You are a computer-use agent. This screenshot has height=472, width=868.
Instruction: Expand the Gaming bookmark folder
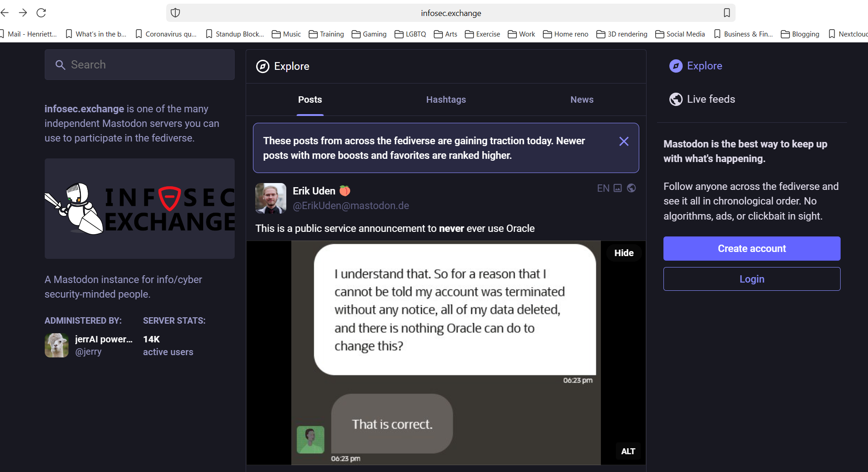(x=369, y=34)
